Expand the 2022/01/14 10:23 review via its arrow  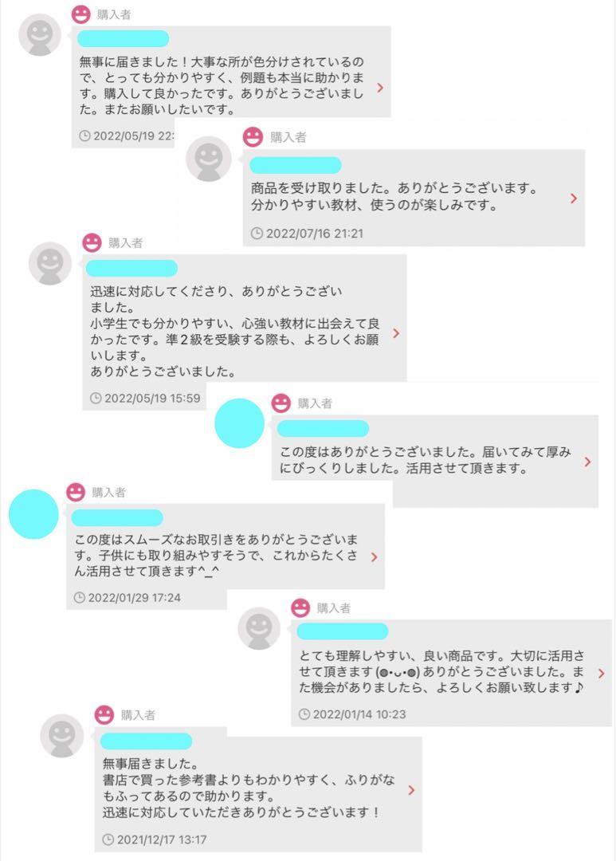601,673
